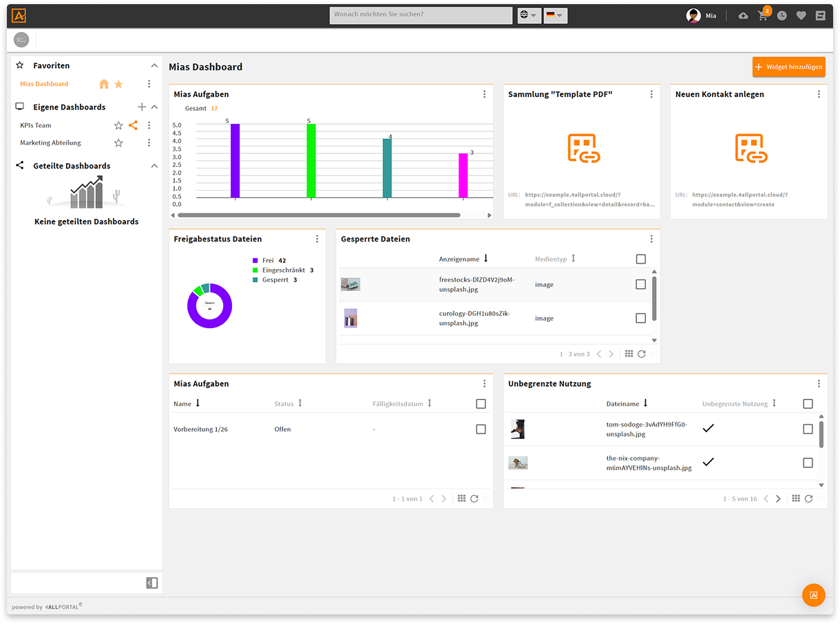Collapse the sidebar using the bottom panel icon
Screen dimensions: 840x624
point(152,583)
